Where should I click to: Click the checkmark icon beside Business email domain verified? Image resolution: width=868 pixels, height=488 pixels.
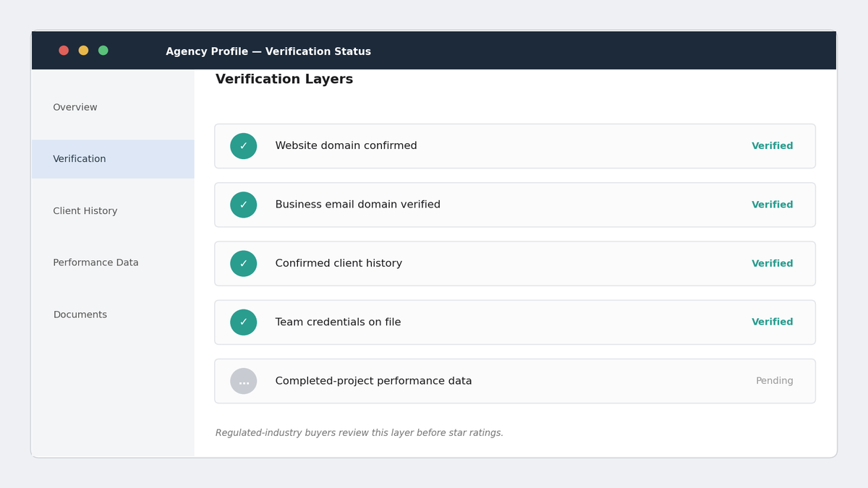[243, 205]
